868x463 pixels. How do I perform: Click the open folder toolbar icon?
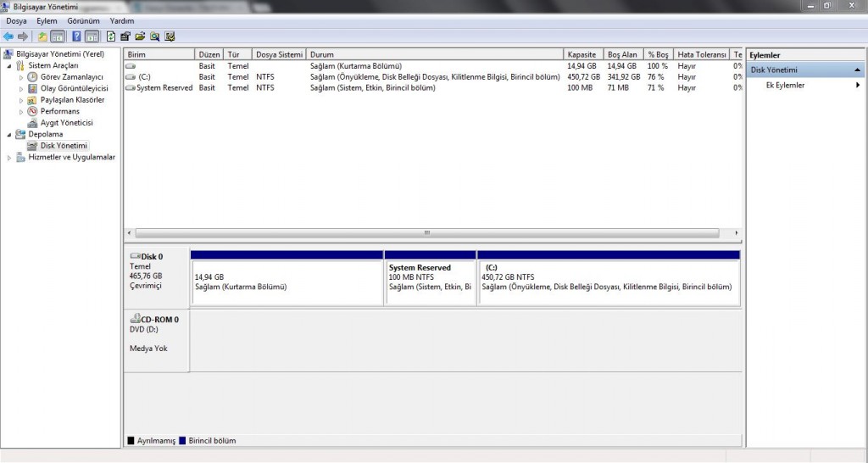(140, 36)
